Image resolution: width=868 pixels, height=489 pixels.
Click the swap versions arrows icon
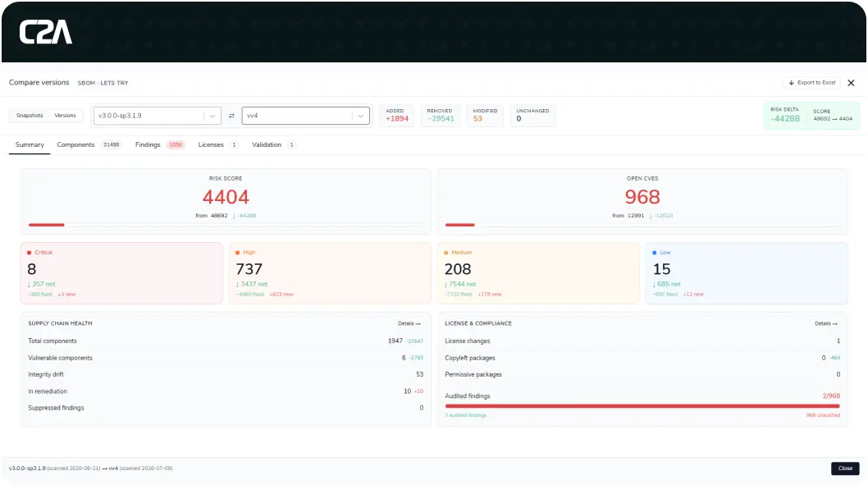pyautogui.click(x=231, y=116)
